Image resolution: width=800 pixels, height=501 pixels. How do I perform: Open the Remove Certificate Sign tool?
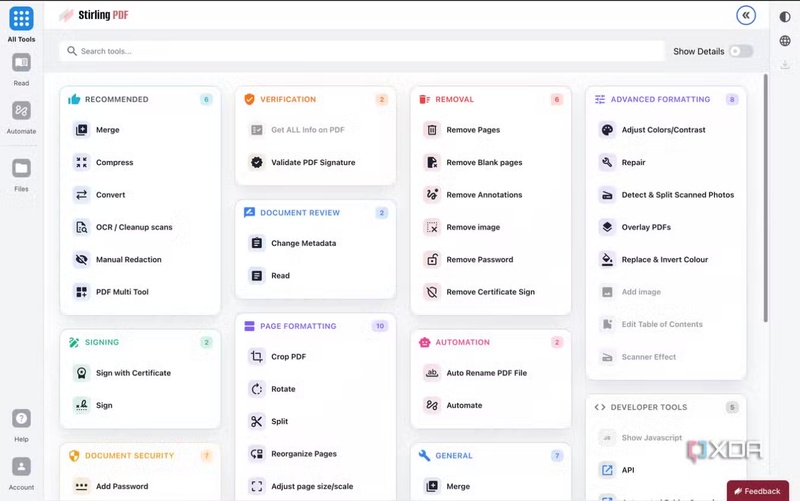(x=491, y=292)
